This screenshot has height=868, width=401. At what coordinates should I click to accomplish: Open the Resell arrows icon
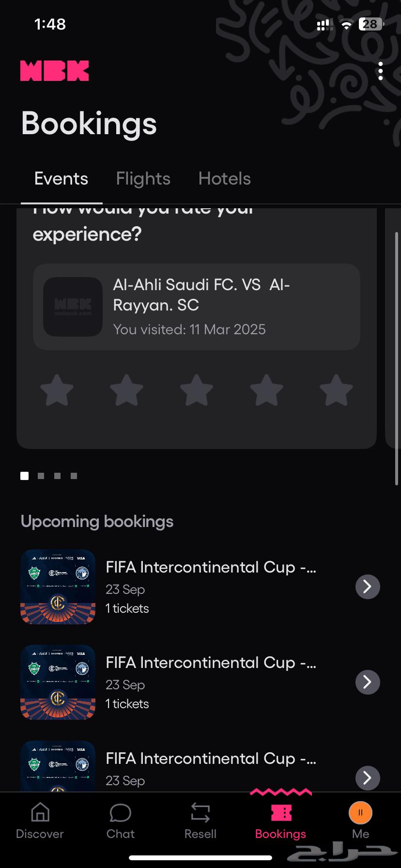click(200, 813)
